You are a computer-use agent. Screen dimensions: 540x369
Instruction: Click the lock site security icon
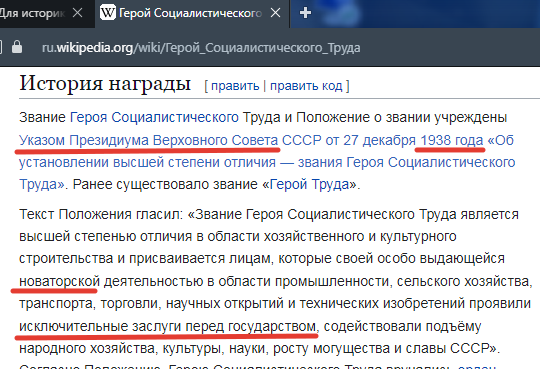click(x=17, y=47)
